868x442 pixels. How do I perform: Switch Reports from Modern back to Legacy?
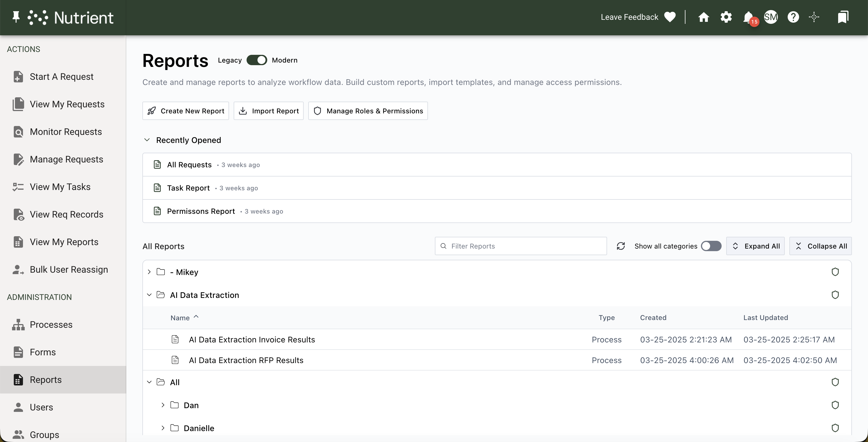click(257, 60)
